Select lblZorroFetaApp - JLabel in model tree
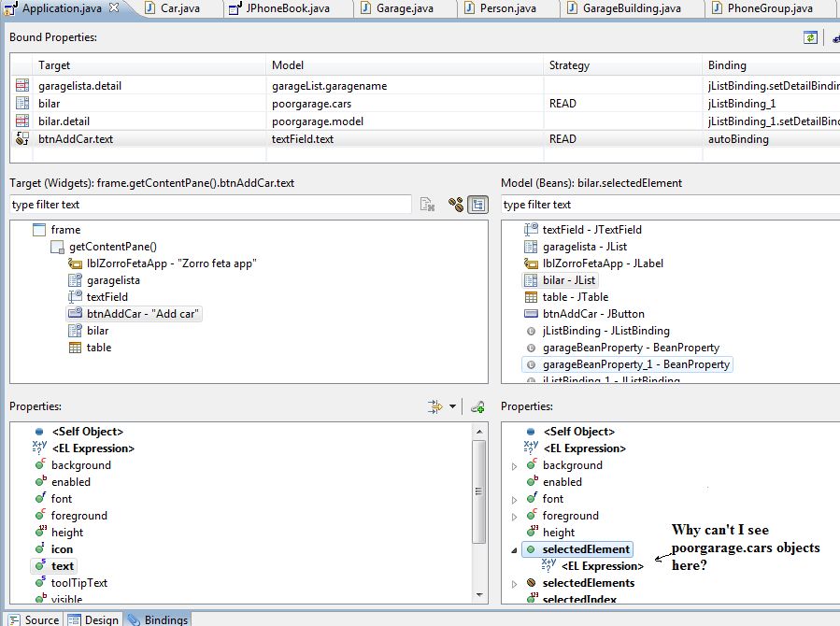 coord(603,263)
